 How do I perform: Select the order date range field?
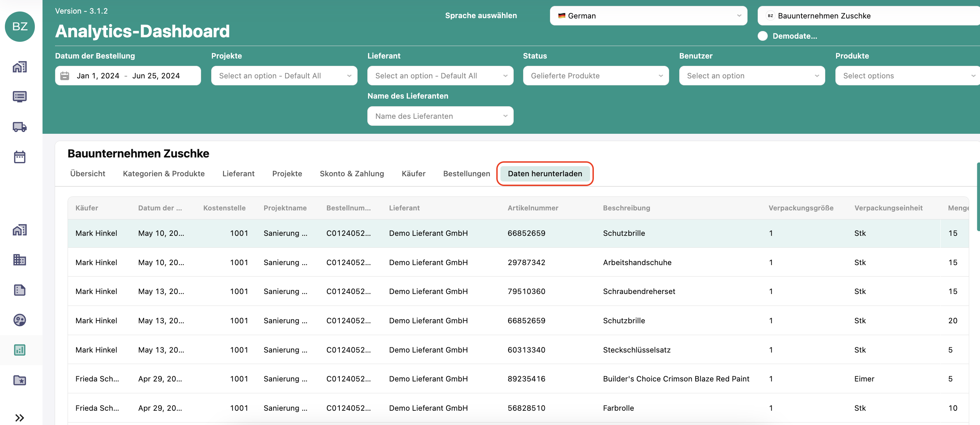tap(128, 76)
